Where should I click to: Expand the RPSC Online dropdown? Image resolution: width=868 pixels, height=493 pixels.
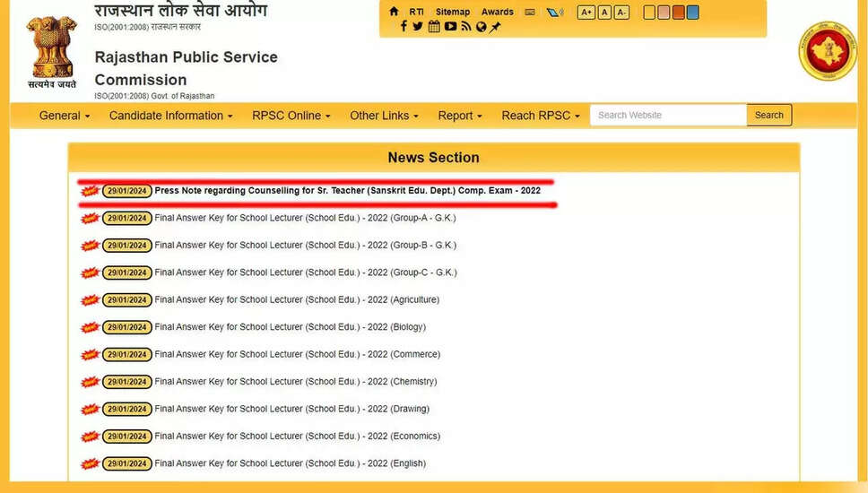coord(291,116)
